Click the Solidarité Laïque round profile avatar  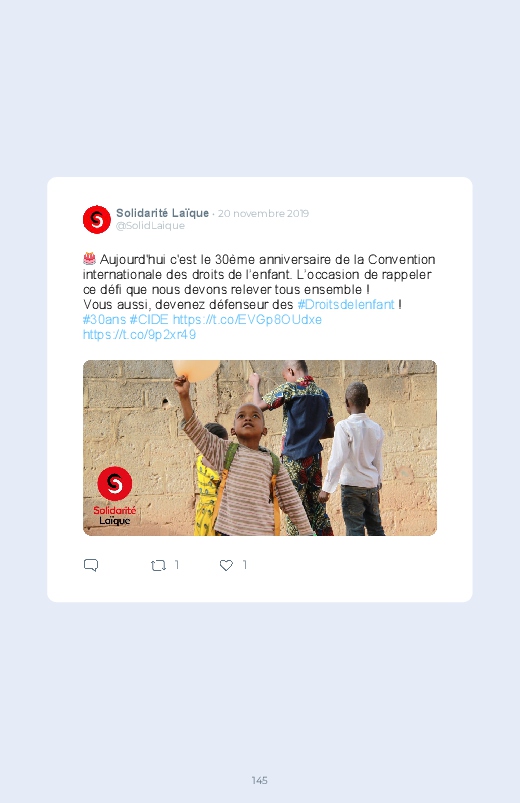coord(97,220)
